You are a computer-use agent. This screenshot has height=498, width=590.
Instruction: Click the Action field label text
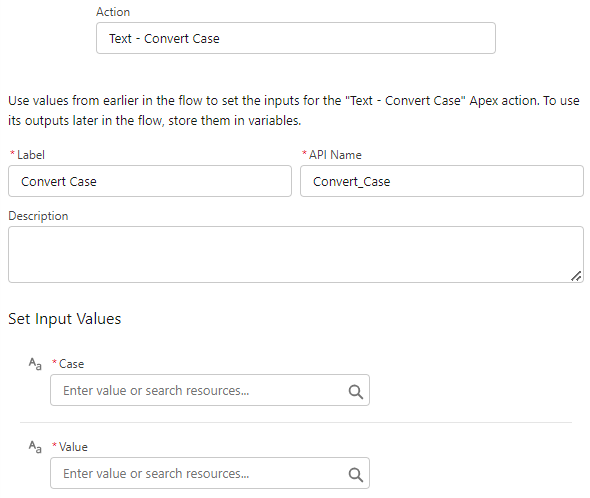click(113, 12)
